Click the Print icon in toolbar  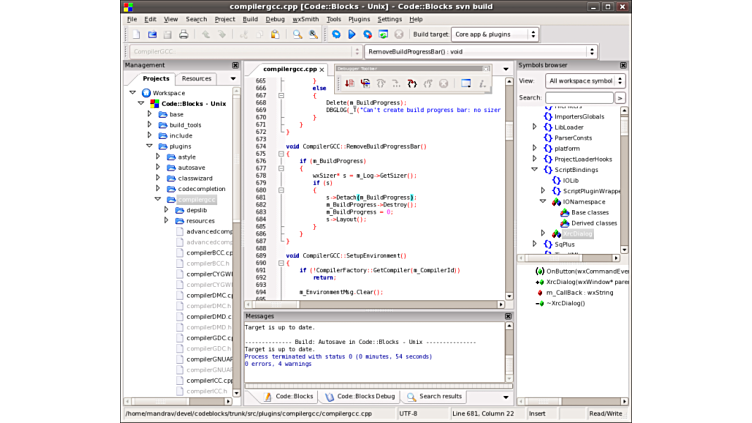[183, 34]
